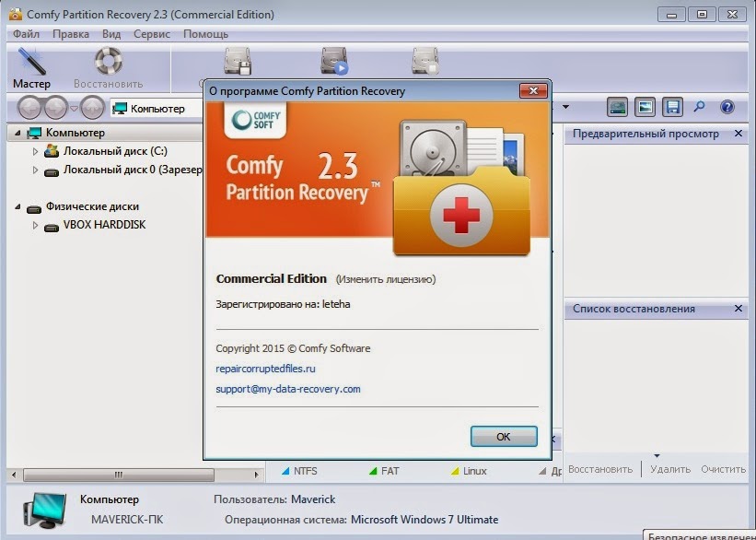Select Локальный диск (C:) in tree

point(115,151)
